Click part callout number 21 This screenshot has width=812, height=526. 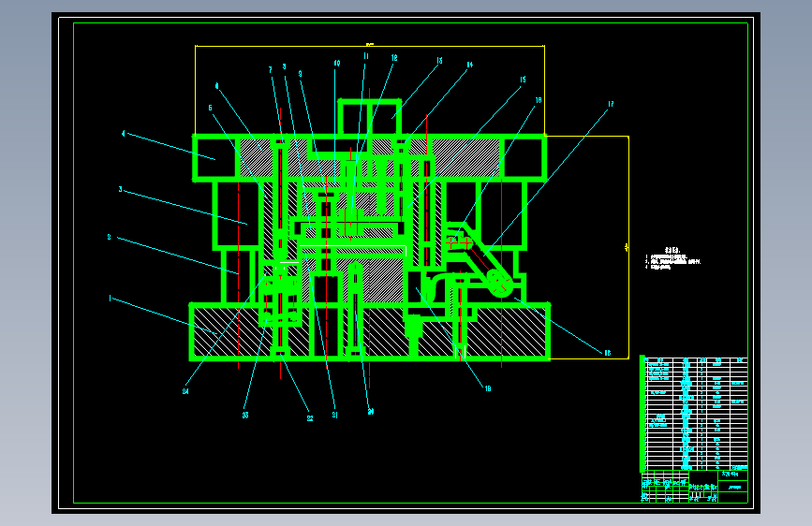click(x=334, y=415)
